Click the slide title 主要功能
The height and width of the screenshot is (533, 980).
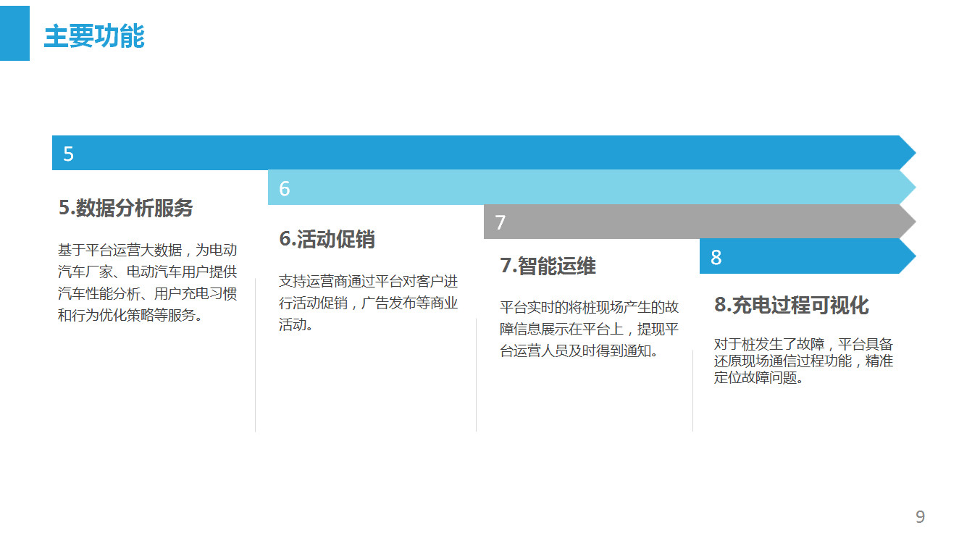(x=94, y=36)
